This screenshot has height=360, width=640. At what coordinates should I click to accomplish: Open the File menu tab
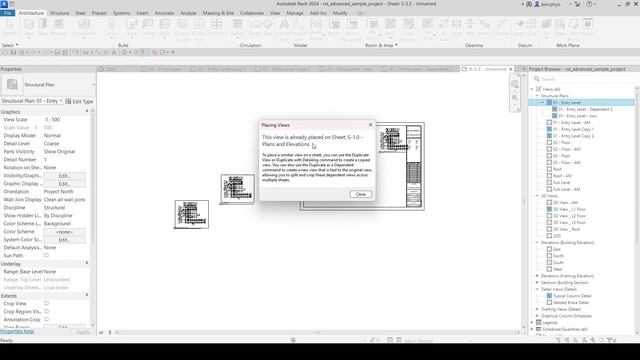pyautogui.click(x=7, y=13)
